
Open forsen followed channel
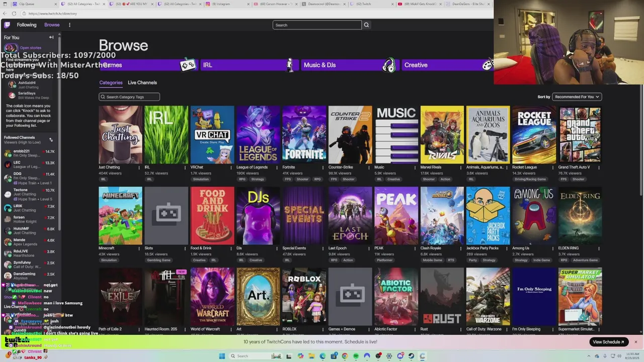click(x=30, y=219)
